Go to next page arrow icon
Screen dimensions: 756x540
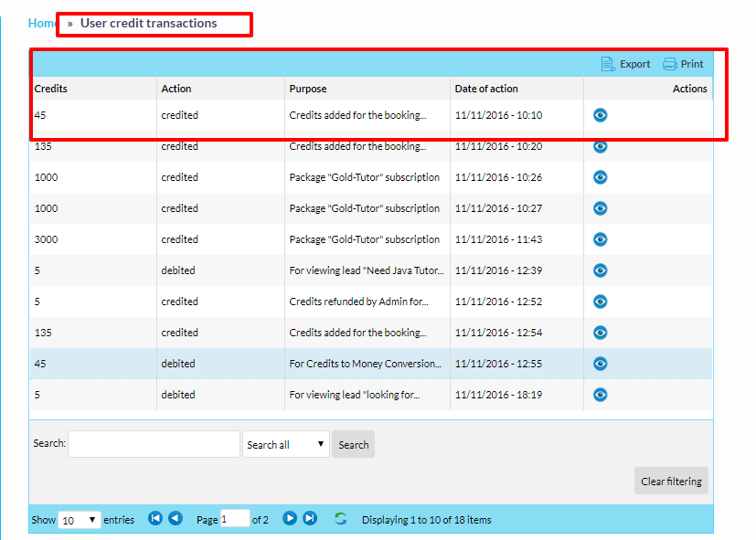(290, 518)
